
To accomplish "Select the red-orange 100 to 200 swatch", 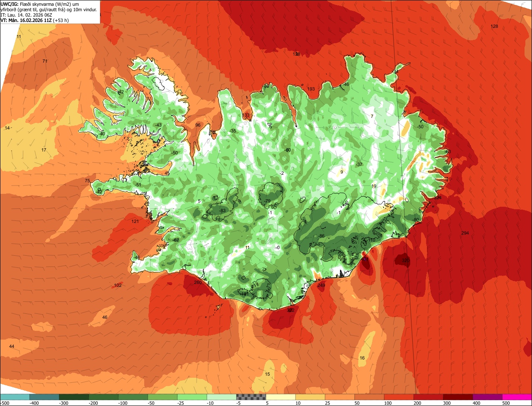I will (399, 397).
